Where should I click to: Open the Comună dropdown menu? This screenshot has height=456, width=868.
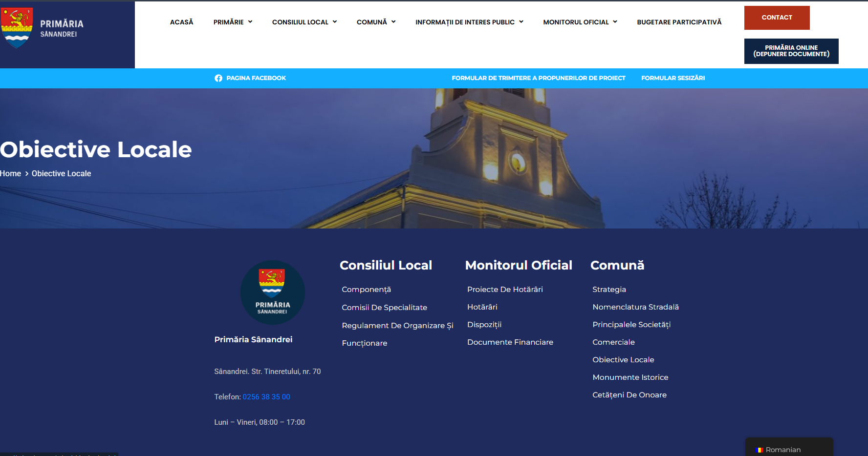pos(376,22)
